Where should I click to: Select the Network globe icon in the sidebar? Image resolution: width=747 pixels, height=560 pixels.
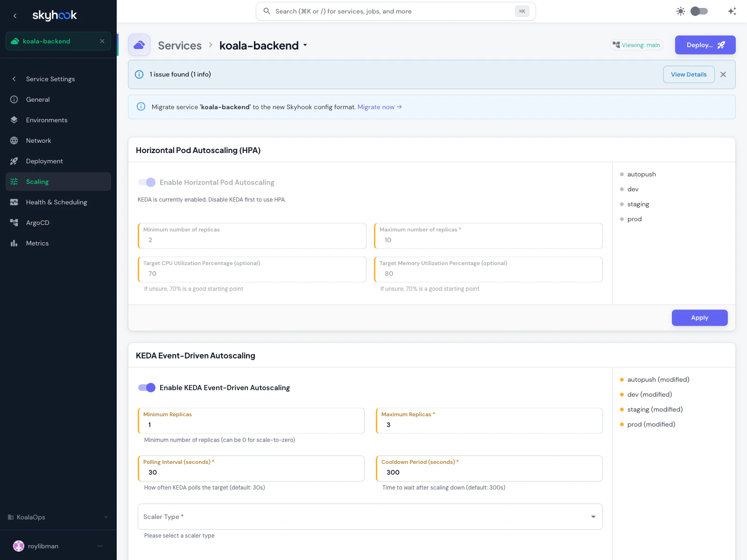(14, 140)
